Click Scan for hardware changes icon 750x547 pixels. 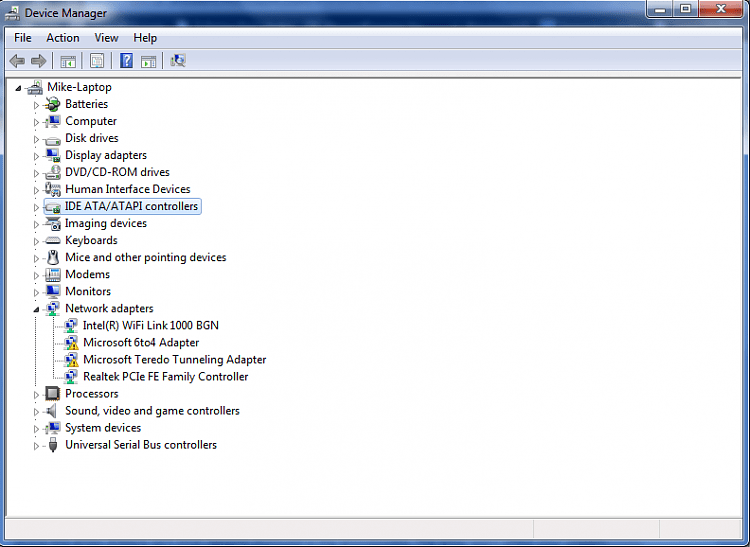[177, 60]
